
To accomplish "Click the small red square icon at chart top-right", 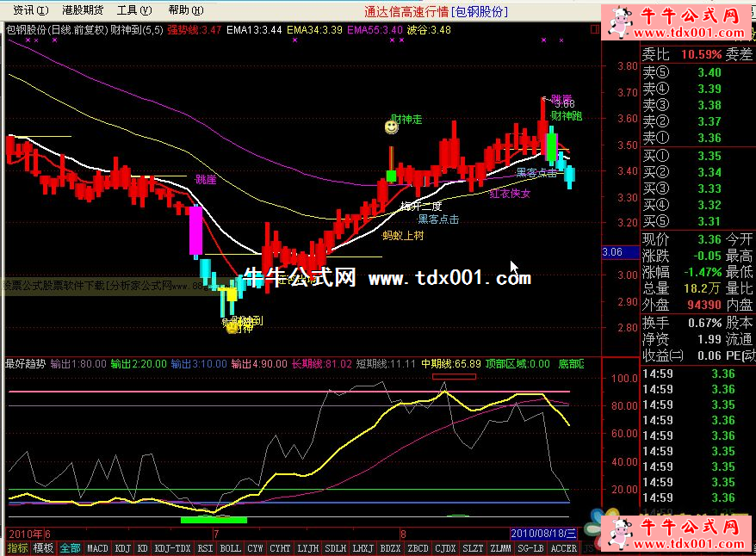I will tap(595, 29).
